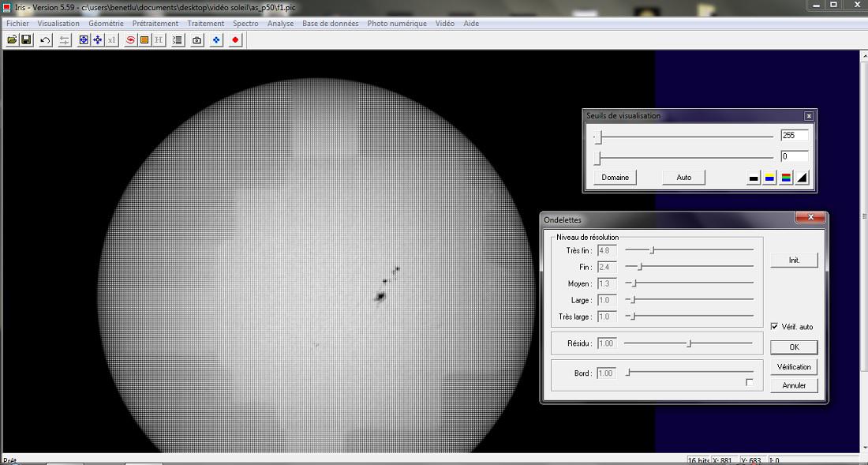The height and width of the screenshot is (465, 868).
Task: Open the Traitement menu
Action: pyautogui.click(x=205, y=23)
